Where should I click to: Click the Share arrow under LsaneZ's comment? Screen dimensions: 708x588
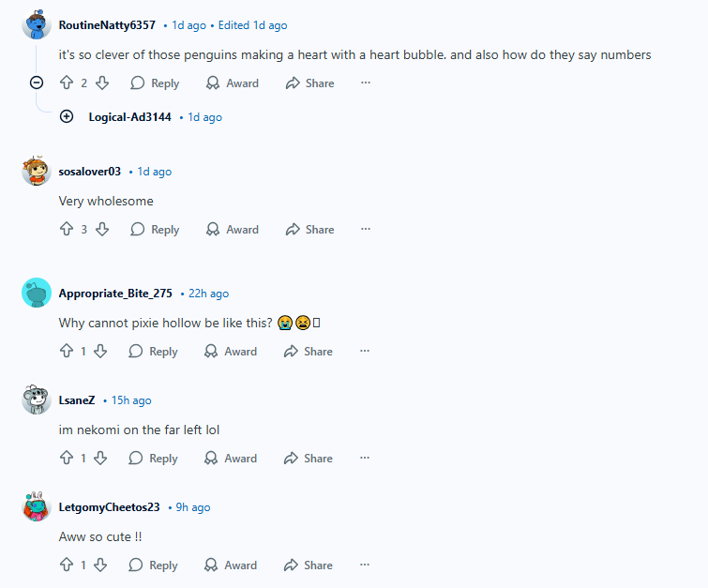(291, 459)
